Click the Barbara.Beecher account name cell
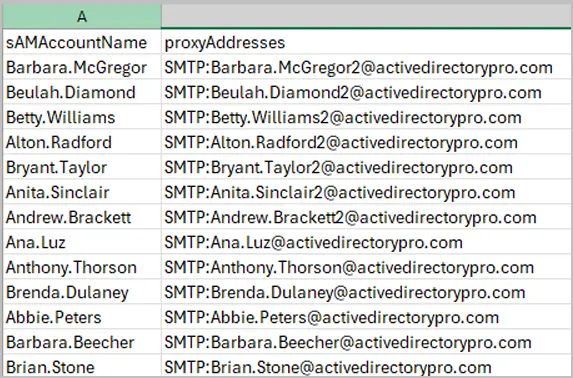This screenshot has width=573, height=378. (82, 341)
